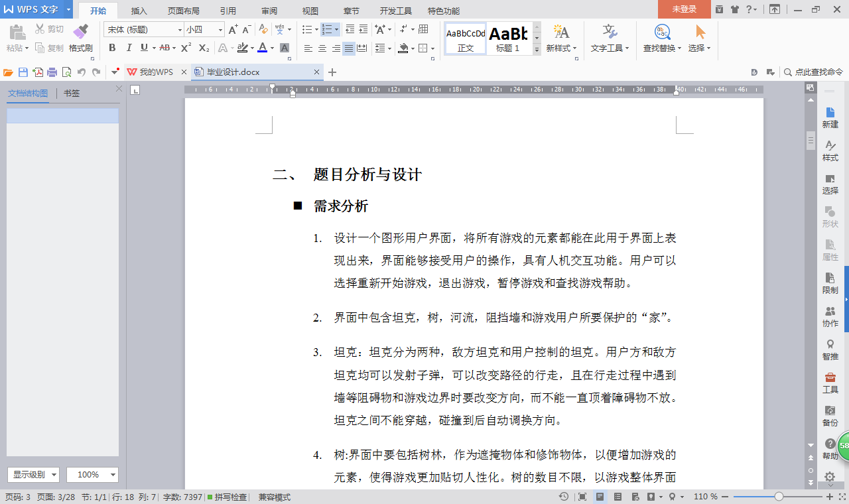The image size is (849, 504).
Task: Open the 页面布局 ribbon tab
Action: point(183,11)
